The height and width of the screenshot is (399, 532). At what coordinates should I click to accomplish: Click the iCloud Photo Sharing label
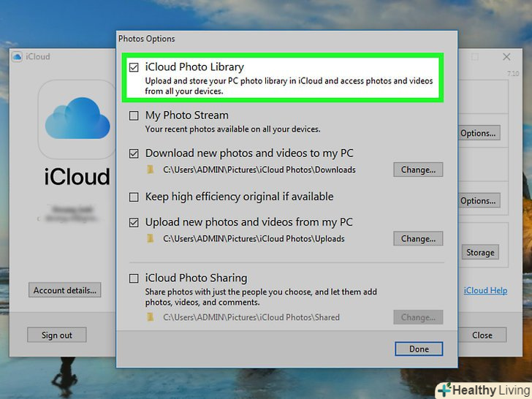point(197,278)
